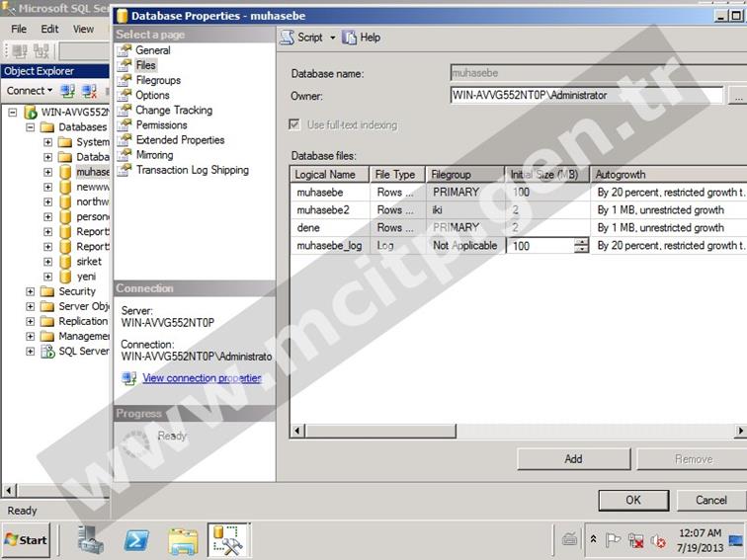Click the Connect Object Explorer icon
The width and height of the screenshot is (747, 560).
(67, 91)
